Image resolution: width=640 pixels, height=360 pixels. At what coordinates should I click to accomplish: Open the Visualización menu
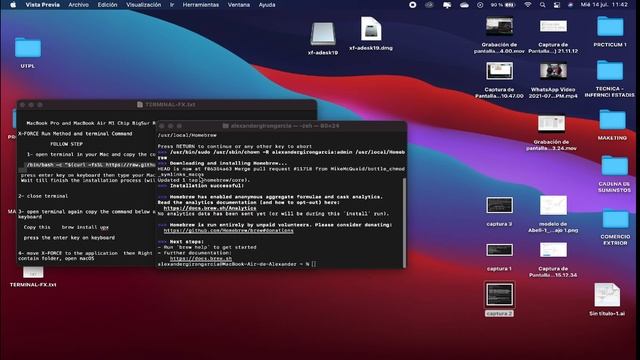[143, 5]
